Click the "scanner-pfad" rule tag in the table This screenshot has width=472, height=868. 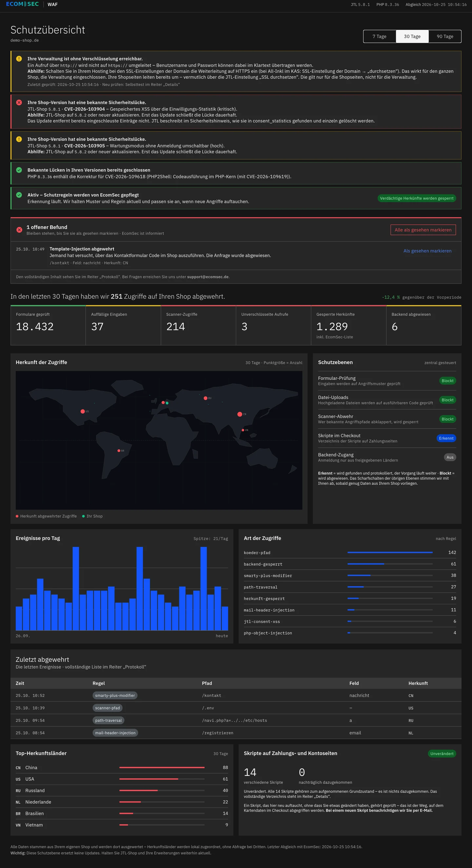(x=108, y=708)
